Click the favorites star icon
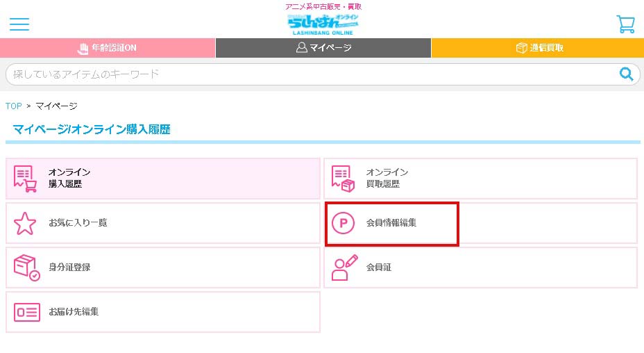 [x=25, y=223]
